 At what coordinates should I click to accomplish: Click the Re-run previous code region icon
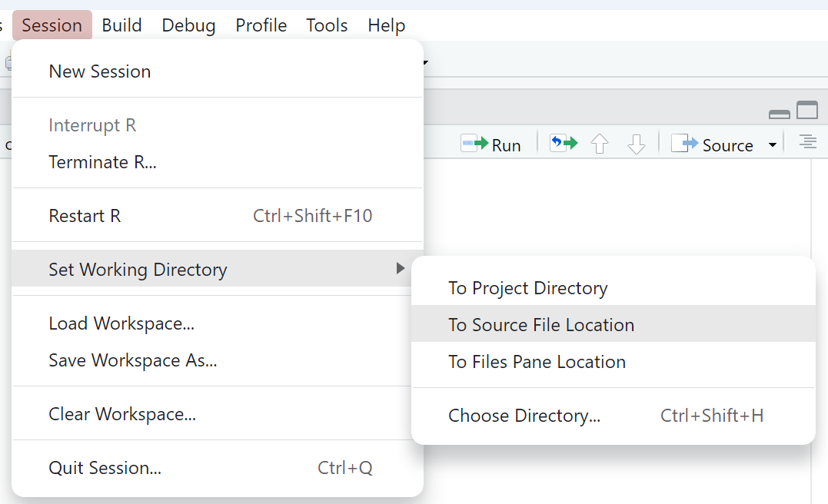(563, 144)
